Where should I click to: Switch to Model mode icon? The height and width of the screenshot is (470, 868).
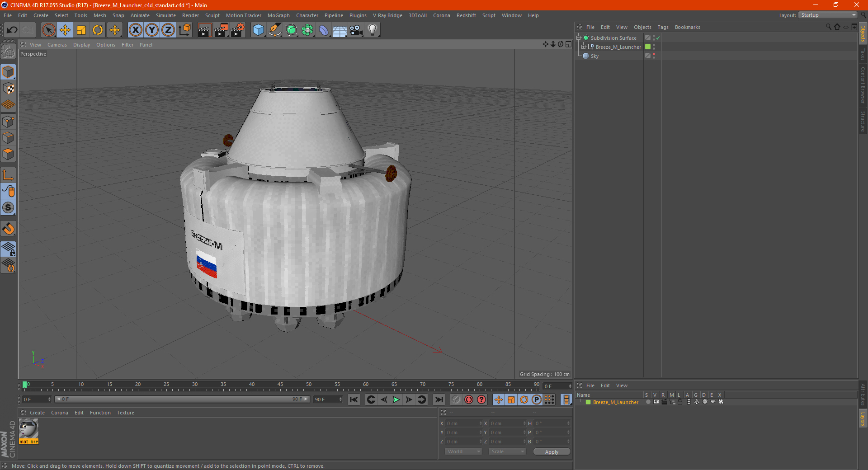coord(8,72)
